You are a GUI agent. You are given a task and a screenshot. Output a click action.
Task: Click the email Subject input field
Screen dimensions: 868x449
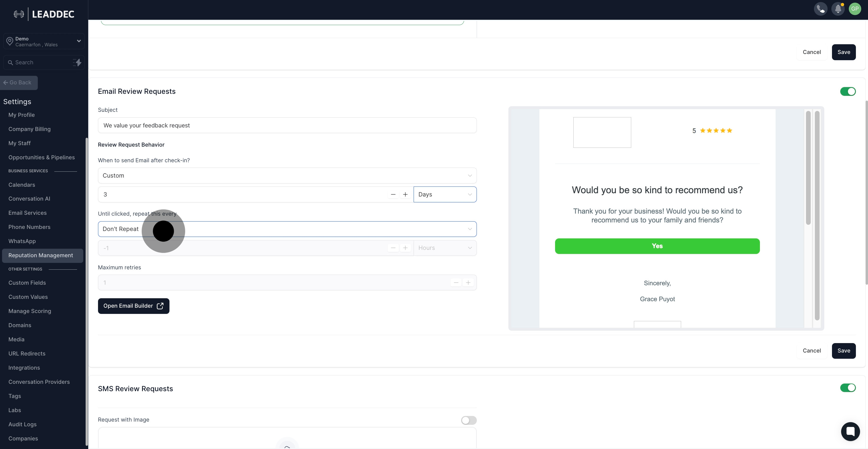[287, 126]
